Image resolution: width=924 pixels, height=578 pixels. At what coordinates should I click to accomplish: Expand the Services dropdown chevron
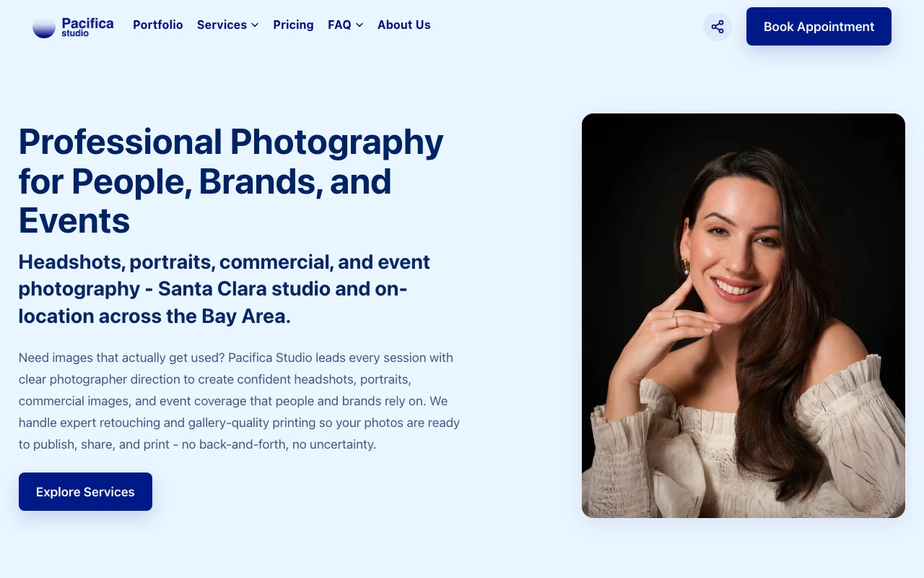pyautogui.click(x=255, y=25)
